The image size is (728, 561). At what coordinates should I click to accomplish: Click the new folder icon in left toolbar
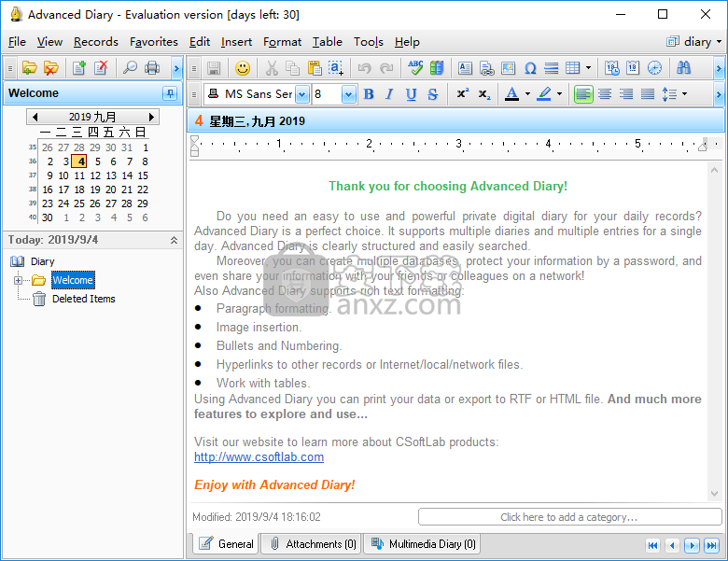(x=29, y=68)
